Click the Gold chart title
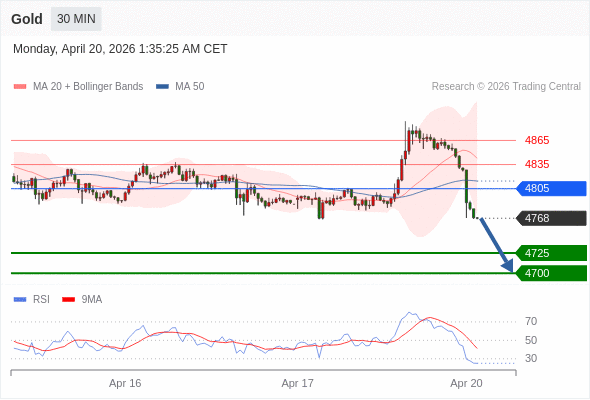Viewport: 590px width, 400px height. pos(27,19)
